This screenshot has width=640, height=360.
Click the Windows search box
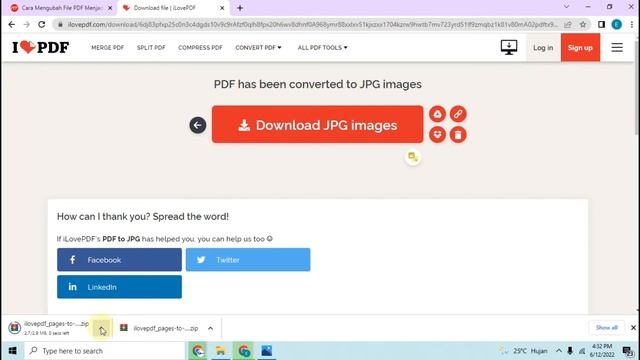coord(104,351)
